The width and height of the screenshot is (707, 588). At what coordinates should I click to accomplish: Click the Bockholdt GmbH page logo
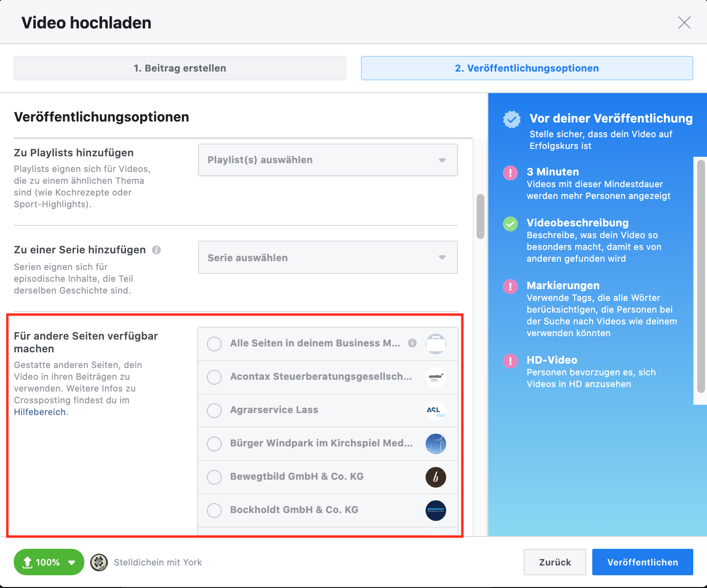click(435, 511)
